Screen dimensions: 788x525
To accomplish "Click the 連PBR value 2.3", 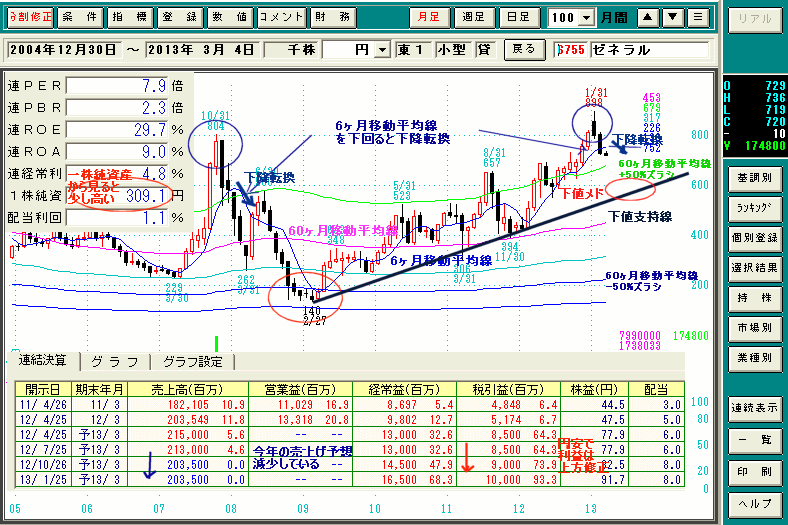I will pyautogui.click(x=117, y=108).
